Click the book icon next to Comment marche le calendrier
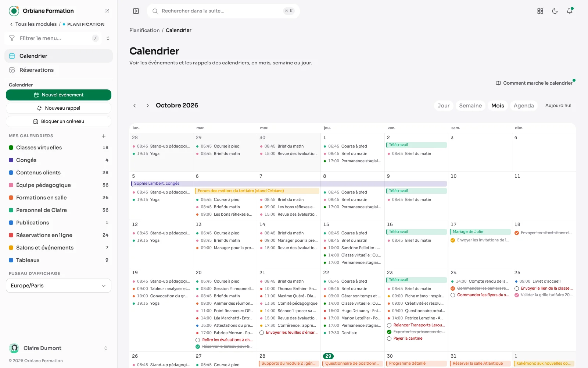The height and width of the screenshot is (368, 588). pos(498,83)
